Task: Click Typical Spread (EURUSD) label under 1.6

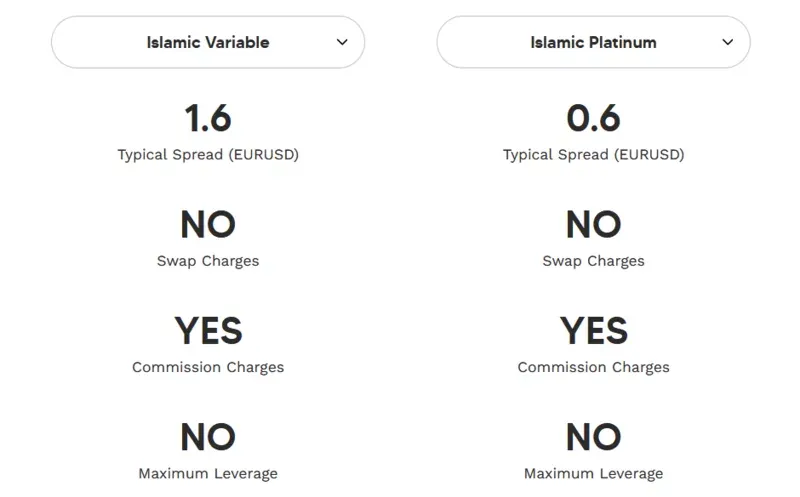Action: [208, 155]
